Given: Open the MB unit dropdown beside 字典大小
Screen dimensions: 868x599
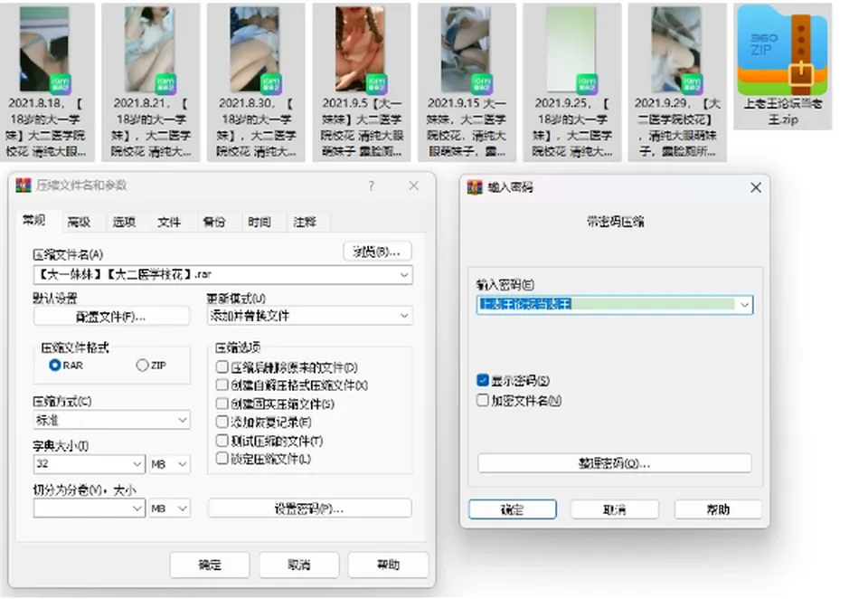Looking at the screenshot, I should 169,464.
